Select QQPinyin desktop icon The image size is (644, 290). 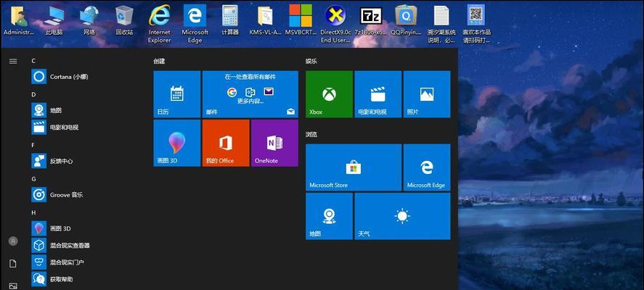pyautogui.click(x=406, y=20)
